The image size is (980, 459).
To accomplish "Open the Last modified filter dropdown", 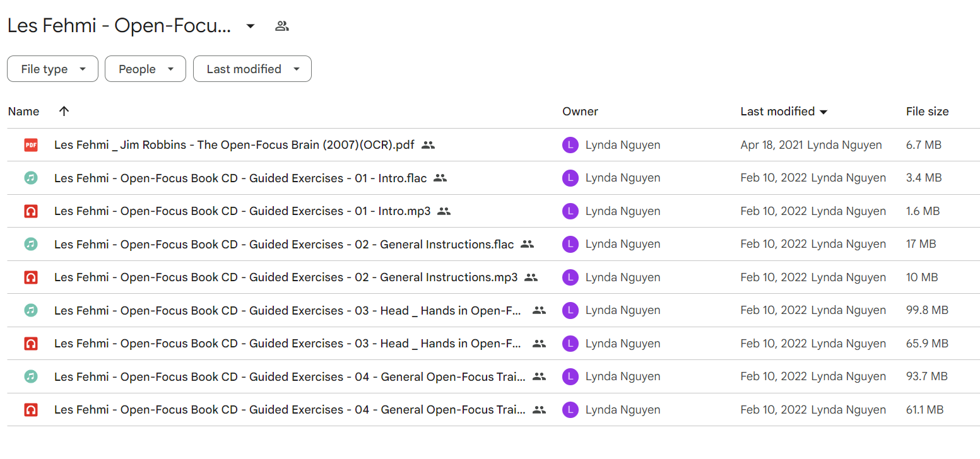I will [x=252, y=69].
